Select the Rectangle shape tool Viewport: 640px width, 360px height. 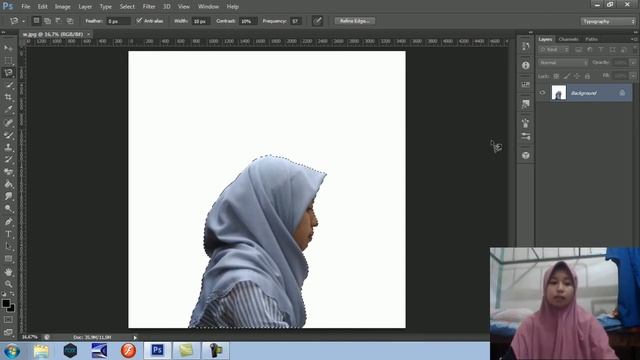(x=8, y=259)
